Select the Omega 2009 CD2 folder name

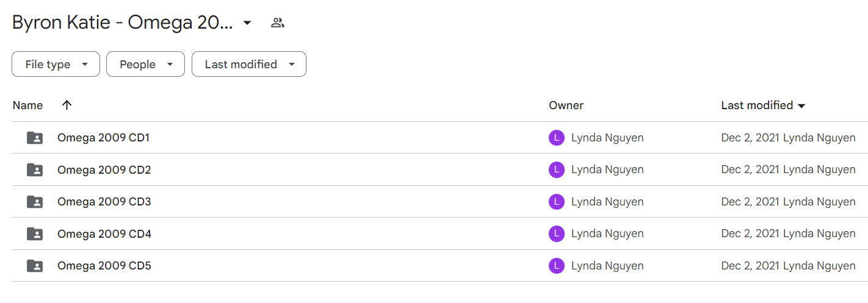104,170
